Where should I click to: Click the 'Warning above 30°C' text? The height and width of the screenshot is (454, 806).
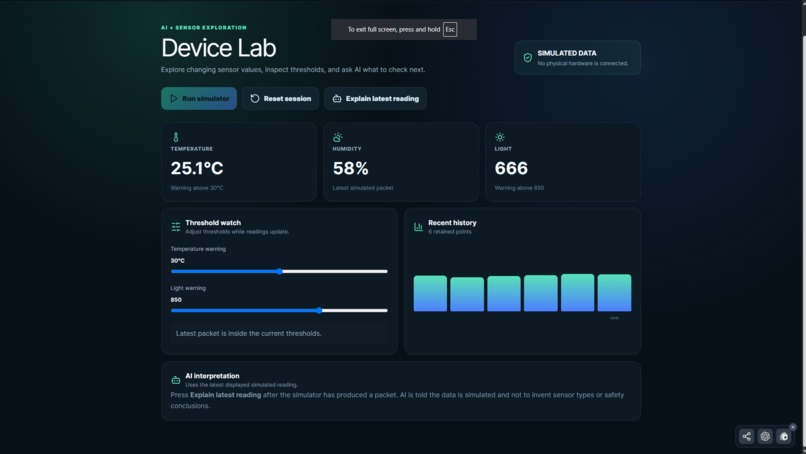click(x=197, y=188)
